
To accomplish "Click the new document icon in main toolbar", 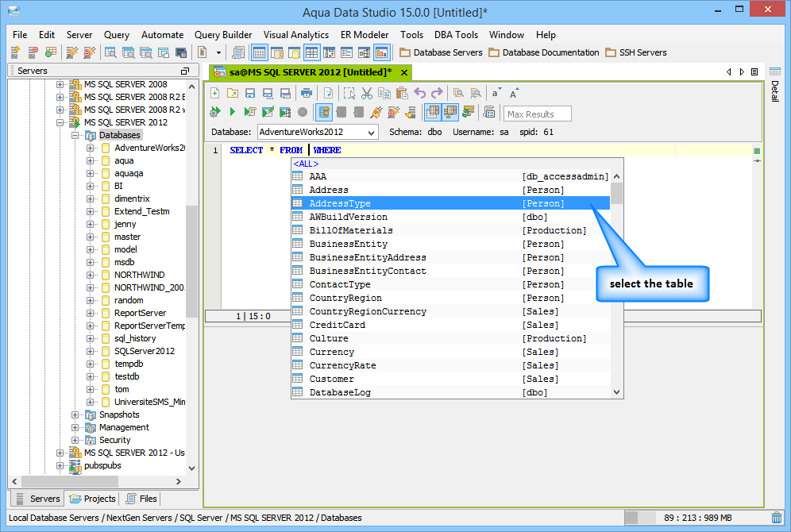I will [x=202, y=52].
